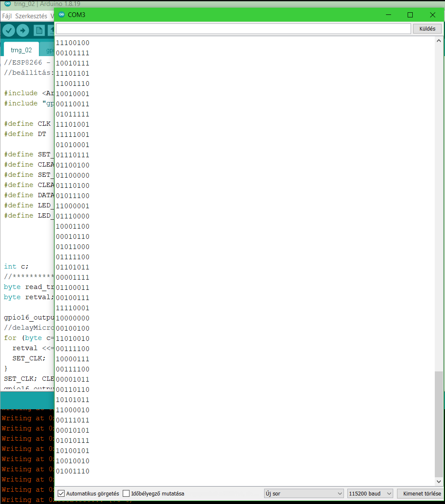The height and width of the screenshot is (504, 445).
Task: Close the COM3 serial monitor window
Action: 433,15
